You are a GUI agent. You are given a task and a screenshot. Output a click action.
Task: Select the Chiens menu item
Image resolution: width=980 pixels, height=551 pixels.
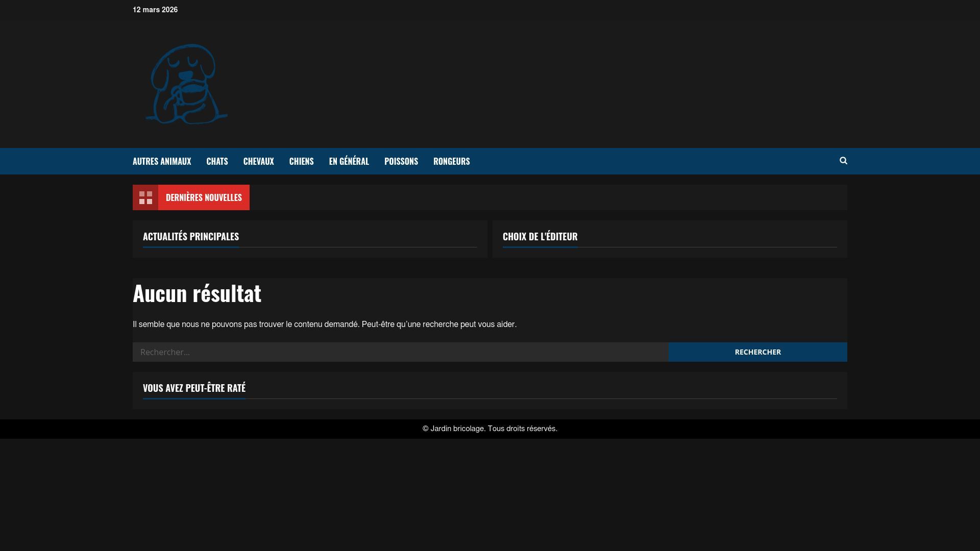pyautogui.click(x=301, y=161)
